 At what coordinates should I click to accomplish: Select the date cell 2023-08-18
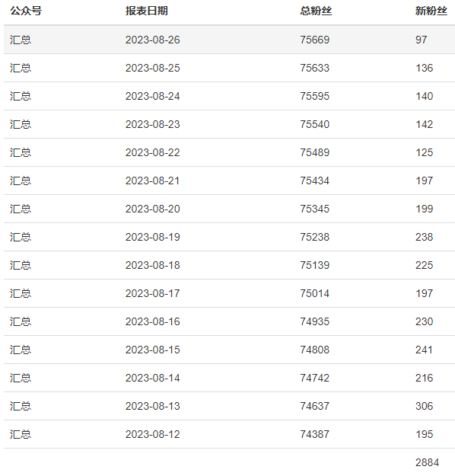point(153,265)
